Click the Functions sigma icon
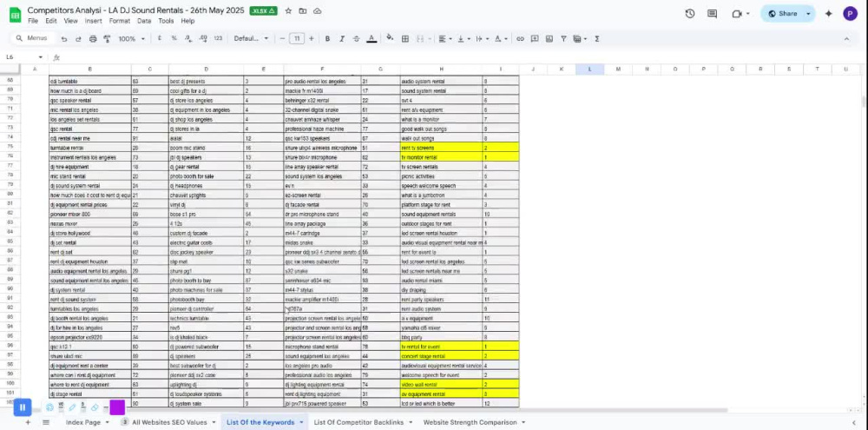Image resolution: width=868 pixels, height=430 pixels. (x=597, y=39)
